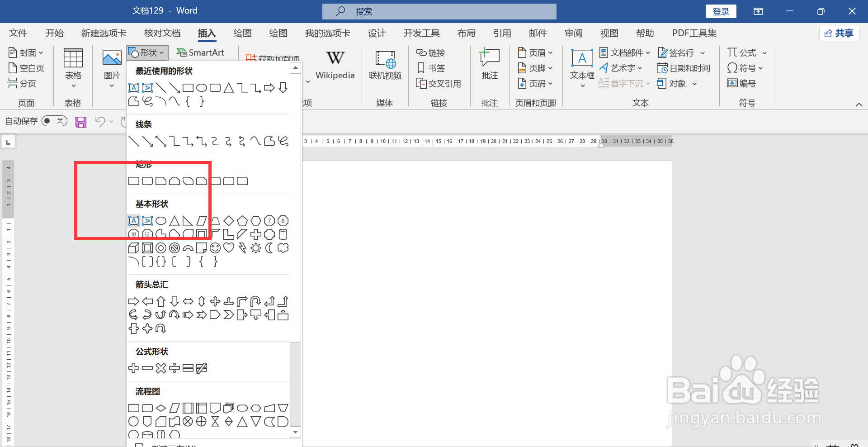868x447 pixels.
Task: Insert a 交叉引用 cross-reference
Action: (x=439, y=84)
